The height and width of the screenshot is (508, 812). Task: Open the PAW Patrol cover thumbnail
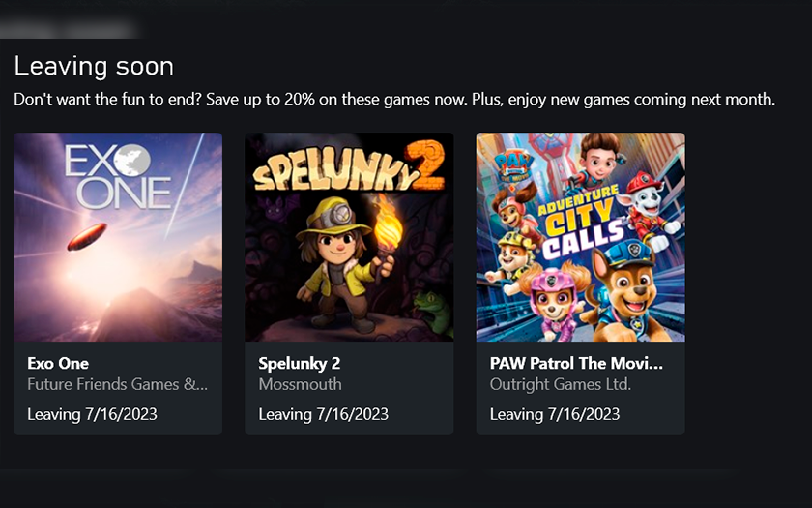coord(580,237)
